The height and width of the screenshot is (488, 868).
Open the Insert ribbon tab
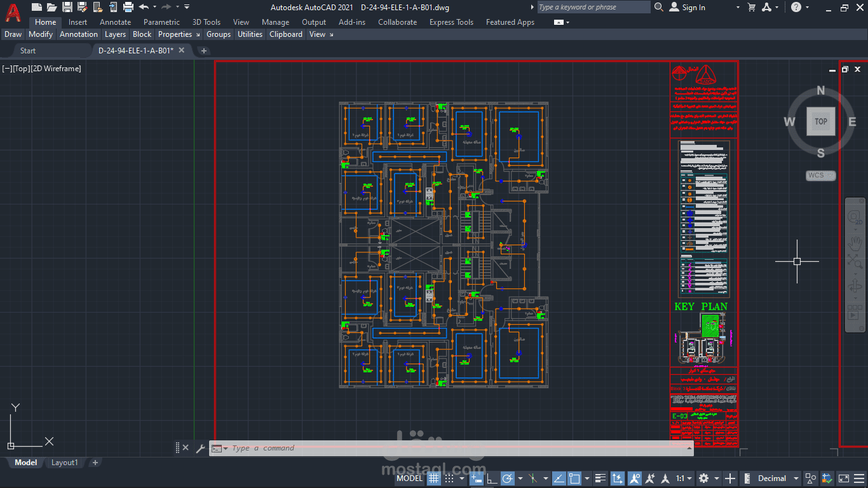(x=78, y=22)
